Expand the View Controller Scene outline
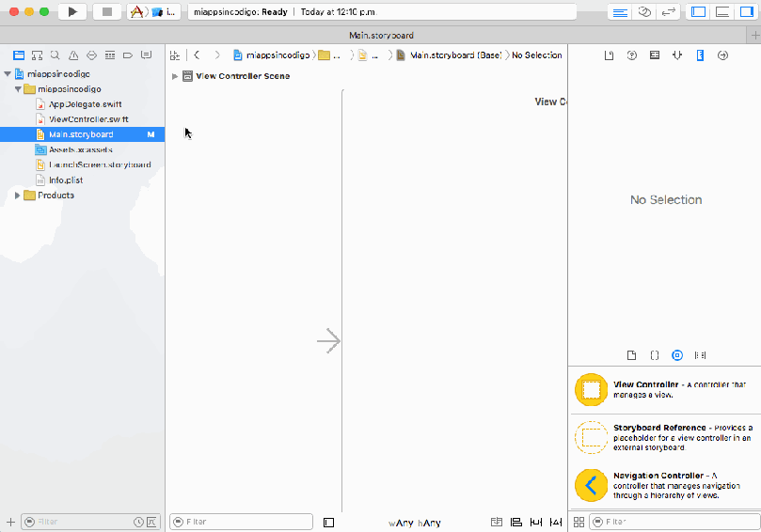This screenshot has width=761, height=532. [175, 76]
